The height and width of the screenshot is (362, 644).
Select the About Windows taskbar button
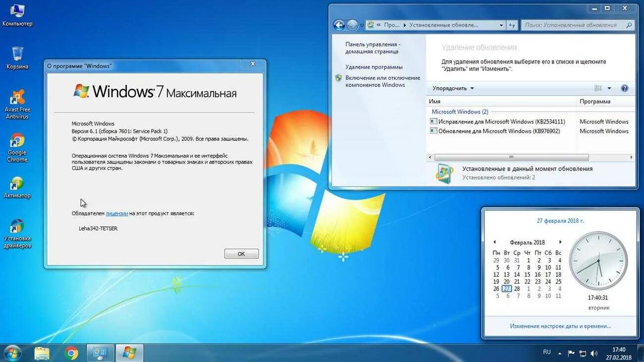[x=129, y=353]
